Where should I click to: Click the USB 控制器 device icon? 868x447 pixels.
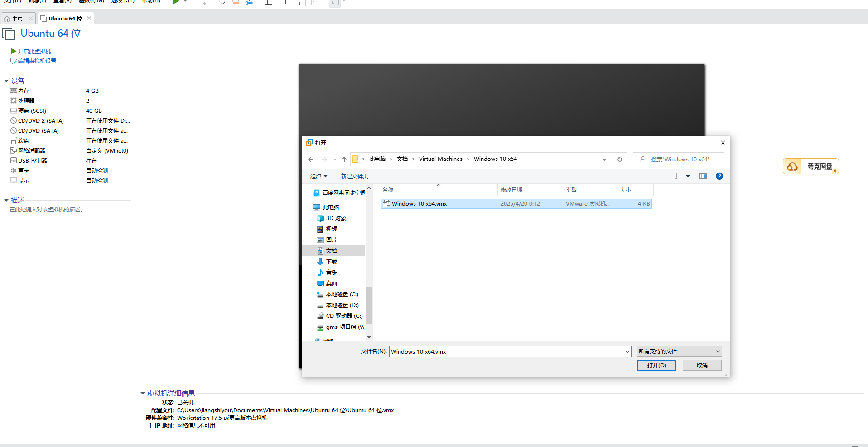(x=14, y=161)
